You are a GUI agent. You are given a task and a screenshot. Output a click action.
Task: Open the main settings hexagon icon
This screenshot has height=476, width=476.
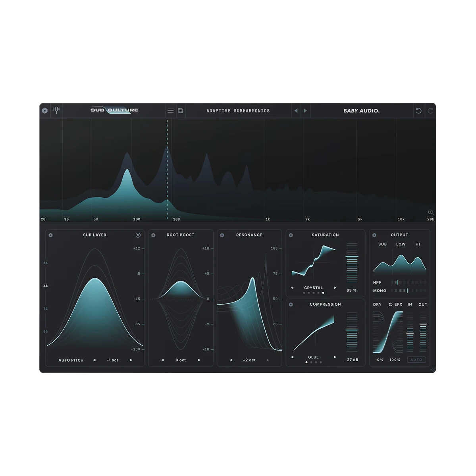pos(45,110)
